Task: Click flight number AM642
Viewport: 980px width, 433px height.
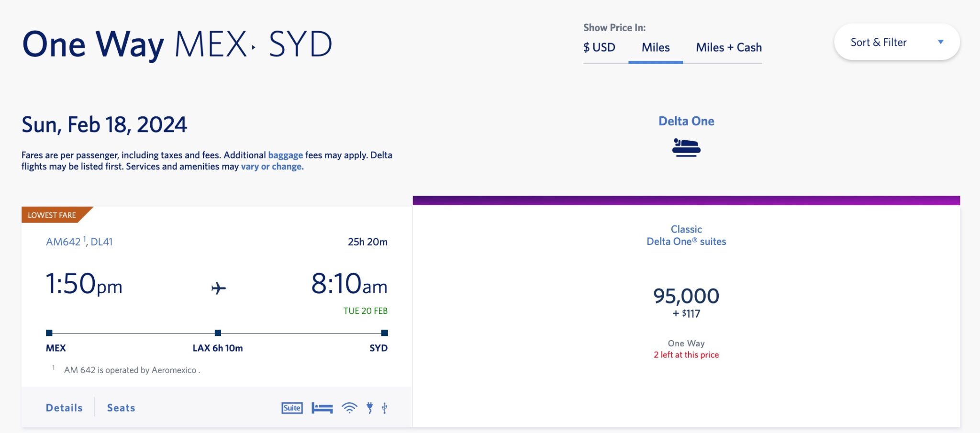Action: (62, 242)
